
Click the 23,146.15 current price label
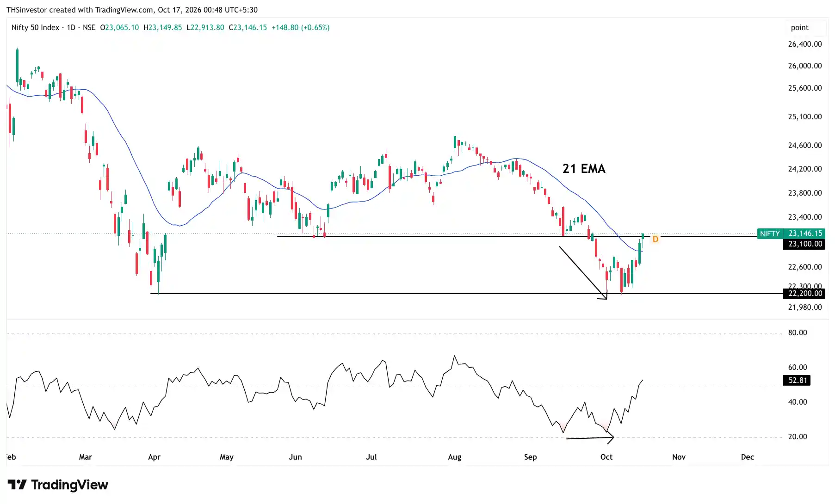(x=805, y=234)
